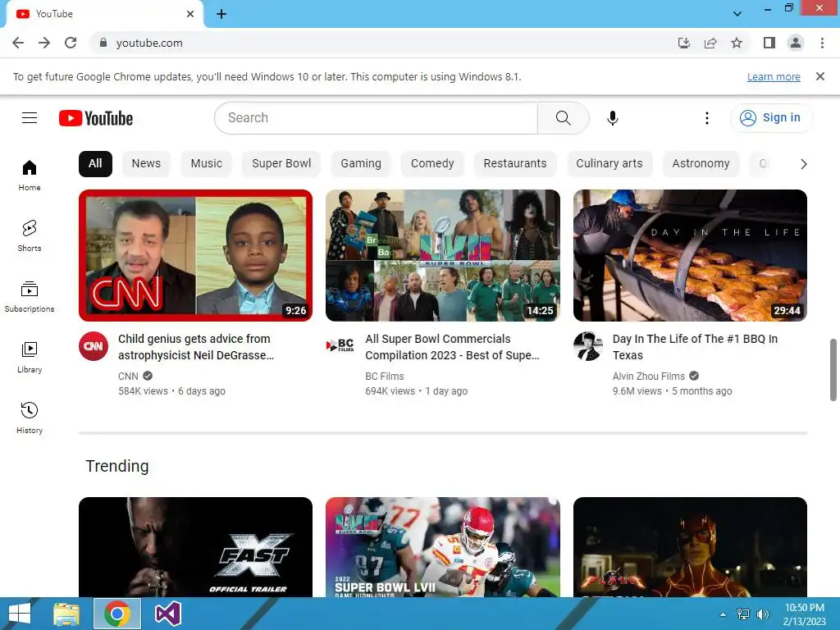Click the share page icon in address bar
The width and height of the screenshot is (840, 630).
[x=710, y=43]
